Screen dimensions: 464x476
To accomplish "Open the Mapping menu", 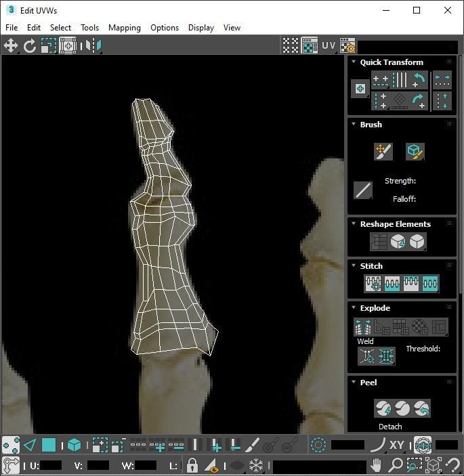I will [x=125, y=28].
